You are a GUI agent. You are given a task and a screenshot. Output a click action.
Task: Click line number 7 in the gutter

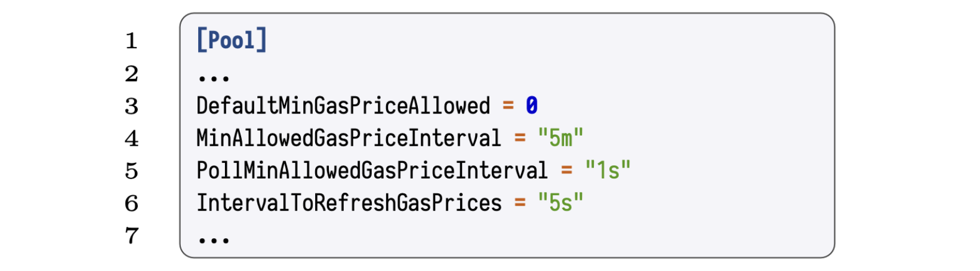pos(131,236)
